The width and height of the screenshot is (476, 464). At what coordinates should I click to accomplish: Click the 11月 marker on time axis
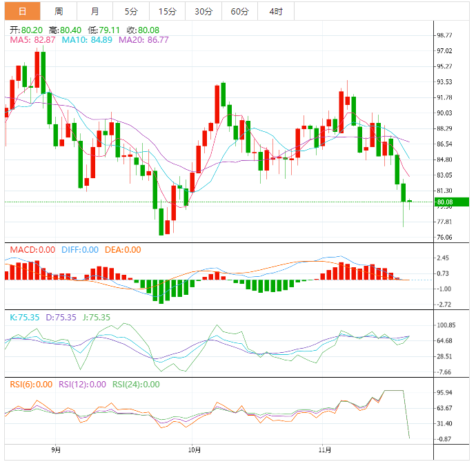coord(329,450)
